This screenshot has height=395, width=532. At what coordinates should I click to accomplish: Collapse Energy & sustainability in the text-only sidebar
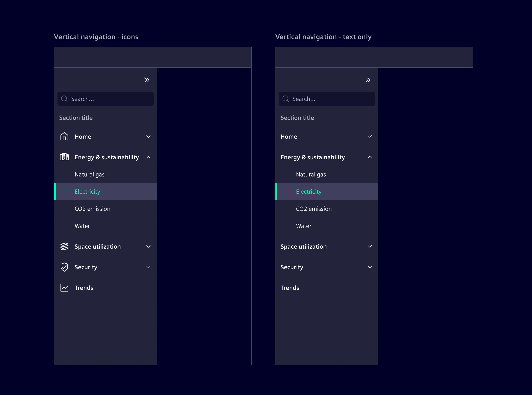[370, 157]
